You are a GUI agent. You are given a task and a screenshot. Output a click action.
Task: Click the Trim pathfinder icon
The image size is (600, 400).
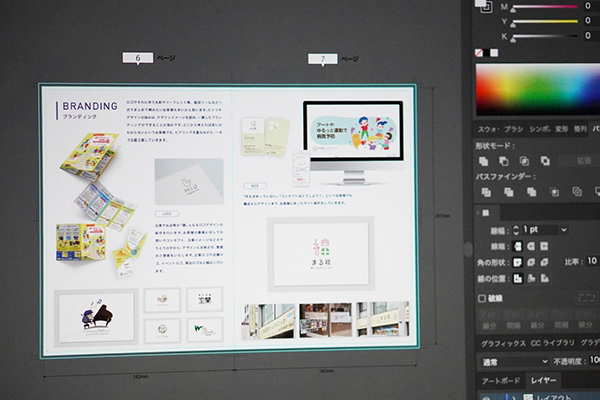coord(509,192)
